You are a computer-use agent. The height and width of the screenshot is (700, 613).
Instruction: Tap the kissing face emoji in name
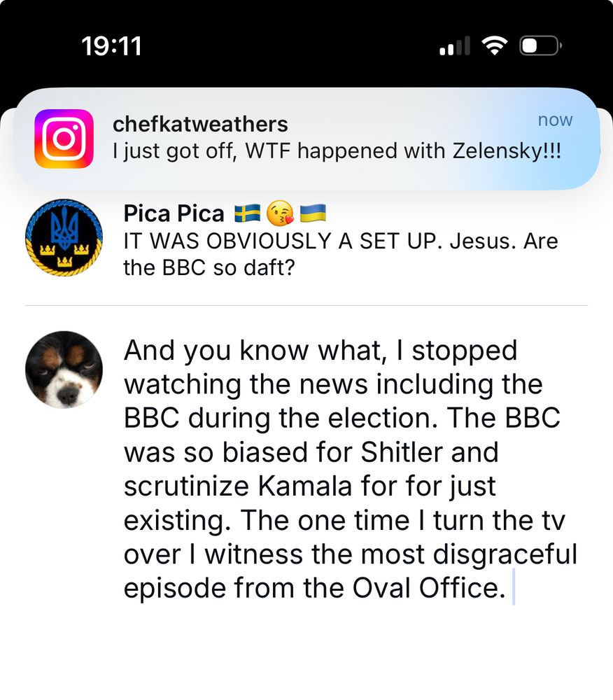280,213
